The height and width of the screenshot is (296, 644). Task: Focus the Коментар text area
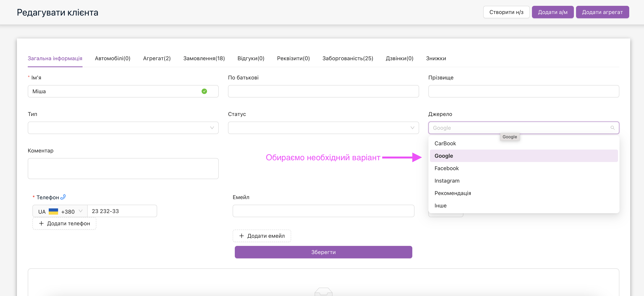(x=123, y=169)
